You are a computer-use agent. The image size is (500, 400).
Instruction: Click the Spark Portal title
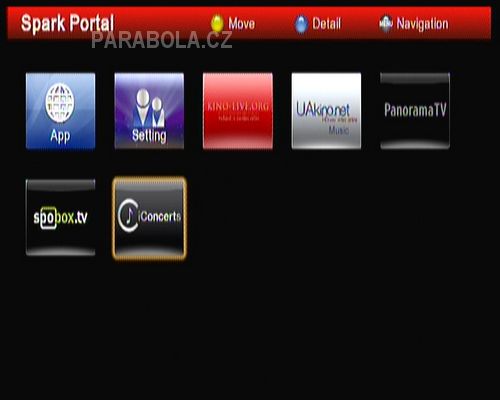click(x=67, y=23)
